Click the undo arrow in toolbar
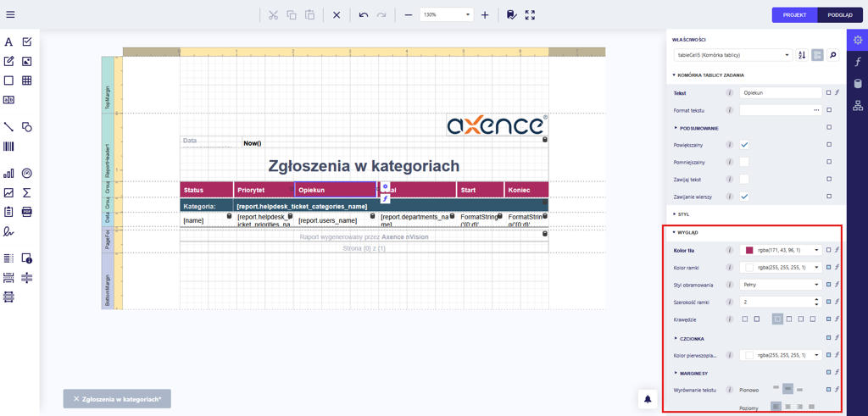This screenshot has height=416, width=868. [x=363, y=14]
